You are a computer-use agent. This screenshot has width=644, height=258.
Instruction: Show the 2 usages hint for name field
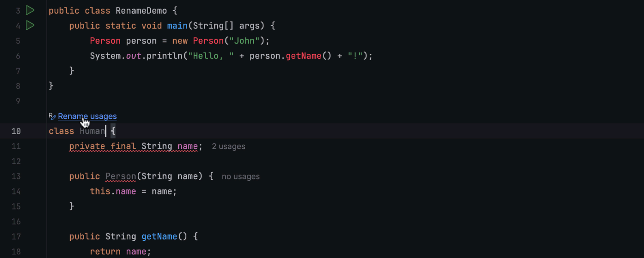pyautogui.click(x=228, y=146)
